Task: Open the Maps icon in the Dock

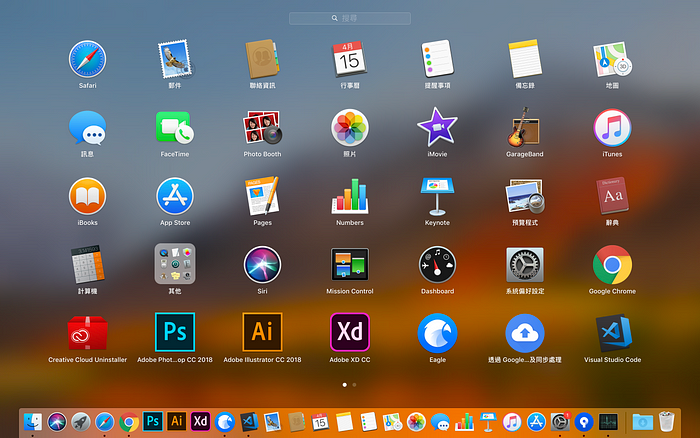Action: click(x=392, y=422)
